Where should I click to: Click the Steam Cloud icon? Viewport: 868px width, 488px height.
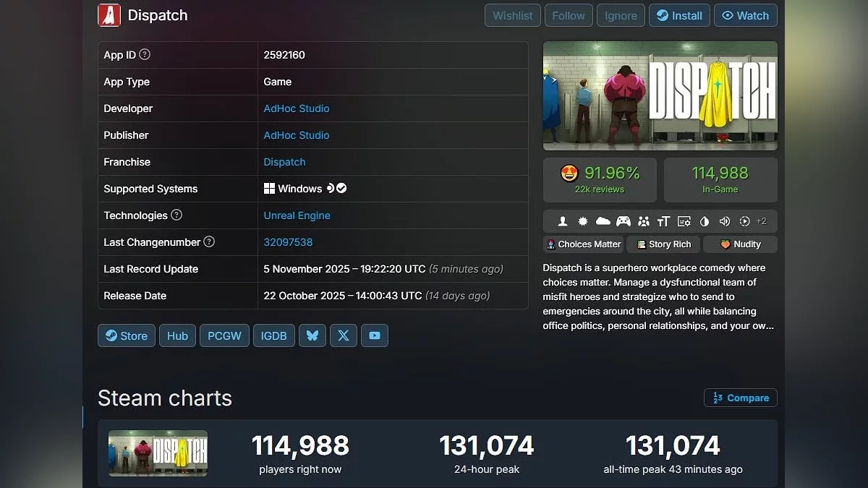[603, 221]
